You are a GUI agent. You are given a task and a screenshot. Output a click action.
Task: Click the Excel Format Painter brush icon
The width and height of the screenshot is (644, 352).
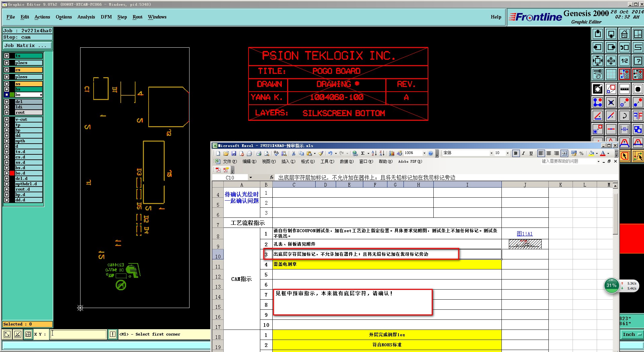321,153
